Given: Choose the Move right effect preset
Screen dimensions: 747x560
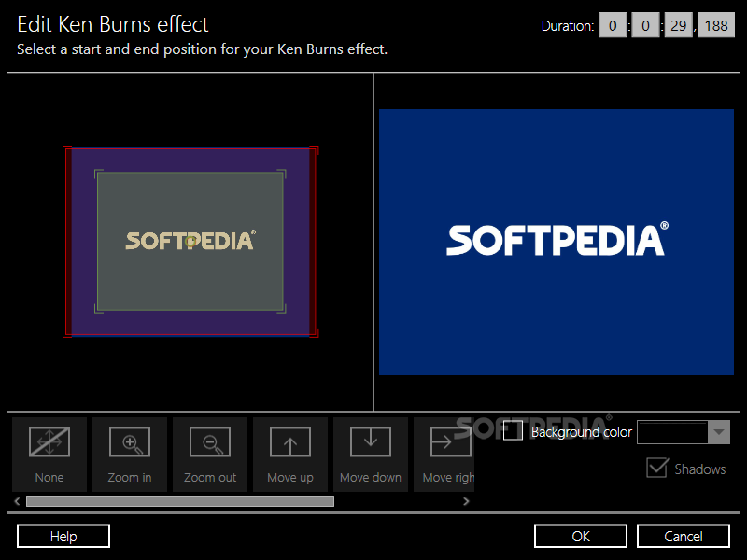Looking at the screenshot, I should (444, 455).
